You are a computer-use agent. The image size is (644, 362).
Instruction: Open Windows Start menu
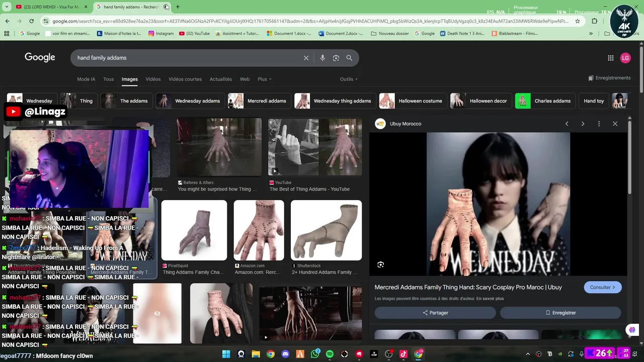(226, 354)
